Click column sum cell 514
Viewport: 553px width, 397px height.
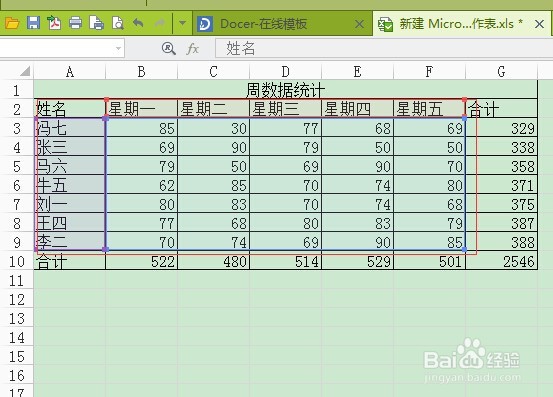(x=285, y=261)
